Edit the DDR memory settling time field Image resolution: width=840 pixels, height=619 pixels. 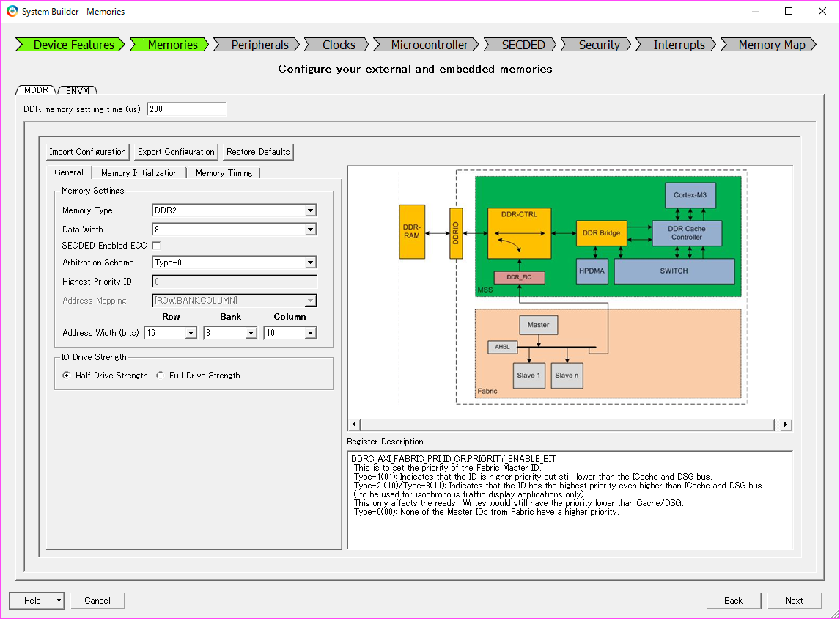[x=186, y=109]
